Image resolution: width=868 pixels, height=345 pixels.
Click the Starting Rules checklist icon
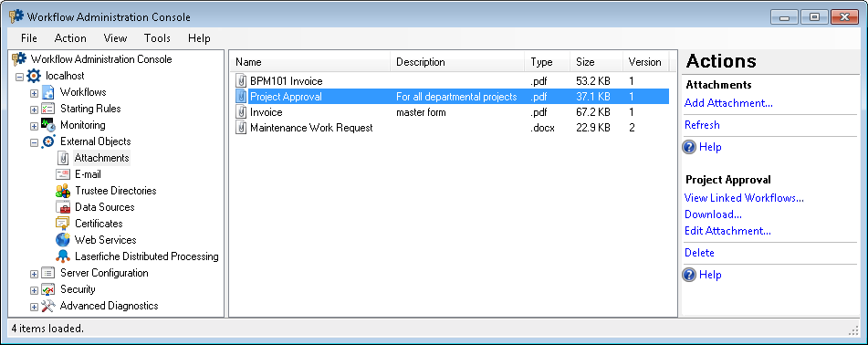48,109
